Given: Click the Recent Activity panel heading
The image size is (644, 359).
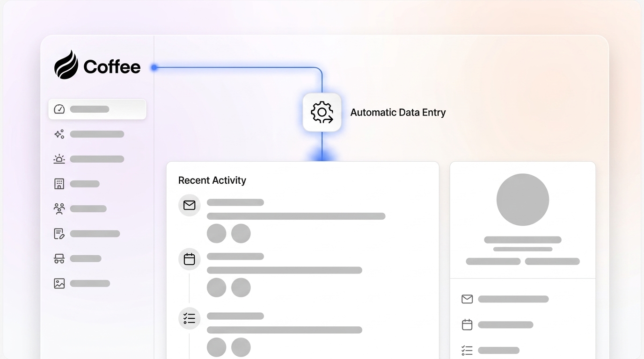Looking at the screenshot, I should click(212, 180).
